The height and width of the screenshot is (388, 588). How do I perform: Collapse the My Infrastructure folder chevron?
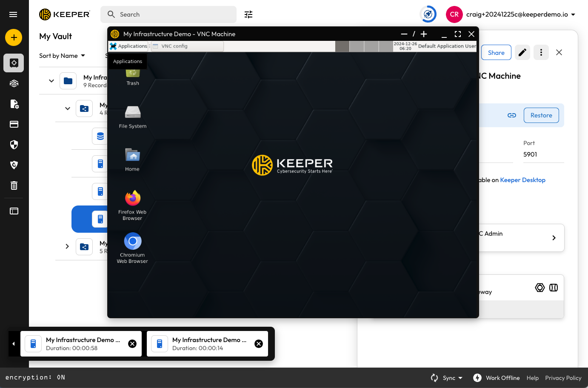coord(51,81)
